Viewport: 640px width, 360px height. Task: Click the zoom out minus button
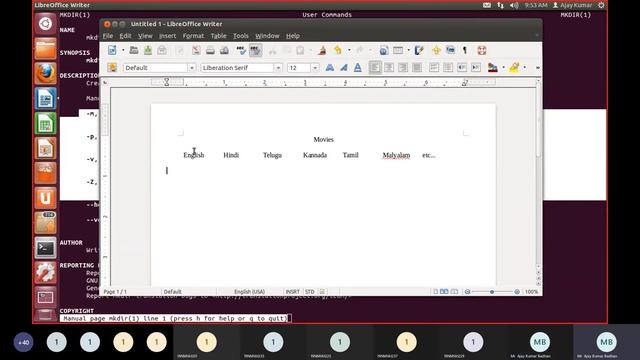click(x=467, y=292)
